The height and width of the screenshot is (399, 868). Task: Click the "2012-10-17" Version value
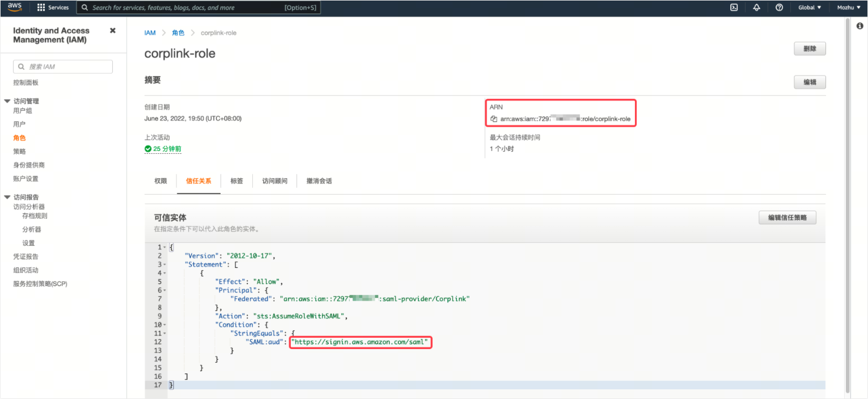coord(251,256)
